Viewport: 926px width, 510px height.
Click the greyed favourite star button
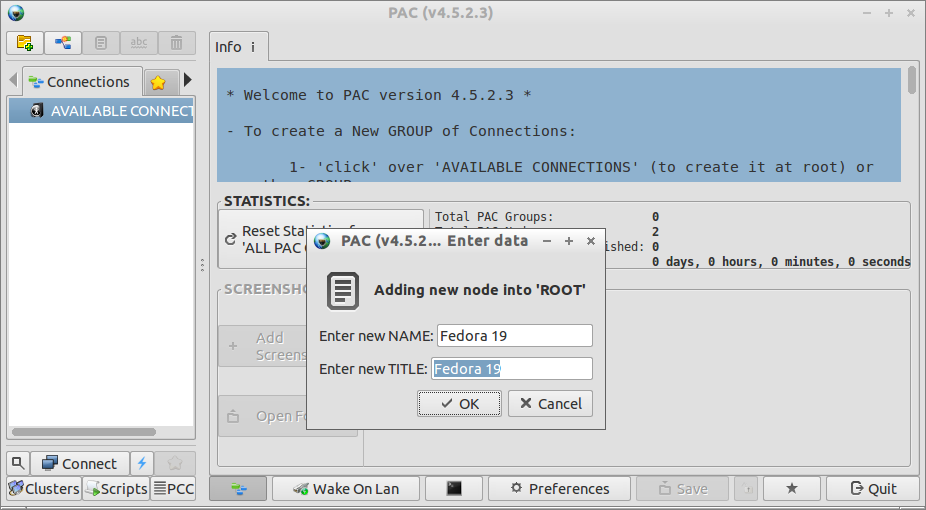click(x=175, y=463)
